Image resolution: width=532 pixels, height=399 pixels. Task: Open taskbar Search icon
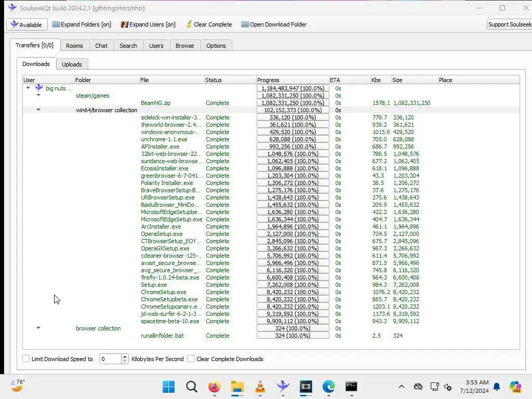[x=191, y=387]
